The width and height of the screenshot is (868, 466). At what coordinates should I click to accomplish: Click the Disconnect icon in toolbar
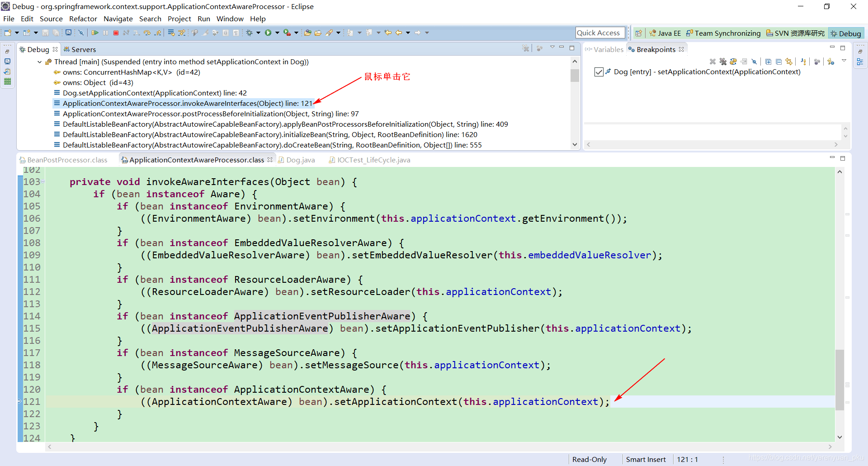[x=126, y=33]
